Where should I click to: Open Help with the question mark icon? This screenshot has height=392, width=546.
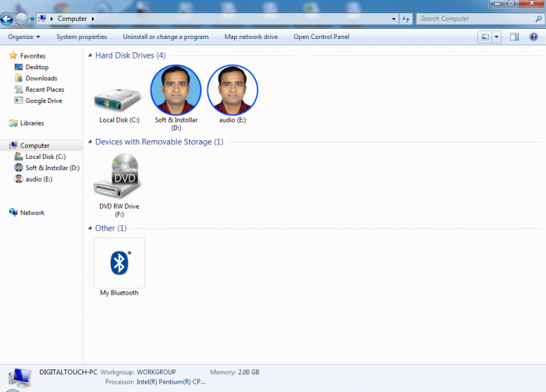(534, 37)
